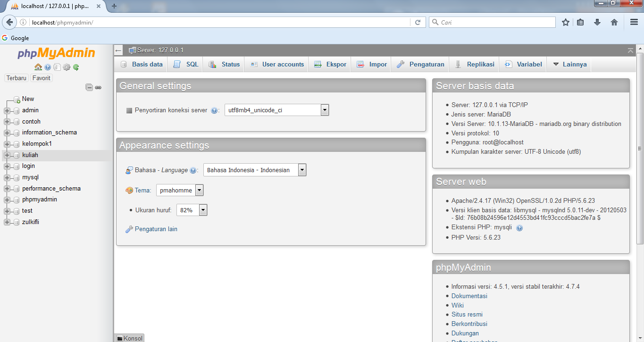Image resolution: width=644 pixels, height=342 pixels.
Task: Expand the admin database tree node
Action: [x=7, y=110]
